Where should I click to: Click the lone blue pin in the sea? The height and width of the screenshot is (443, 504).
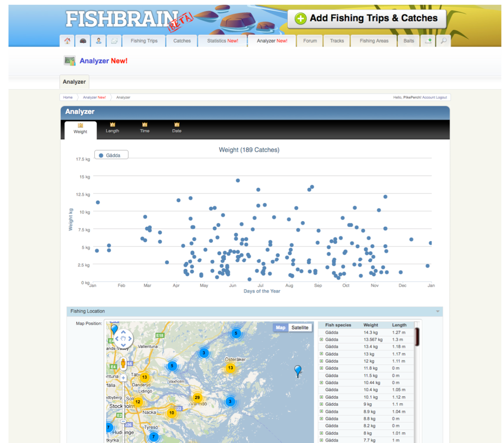coord(298,371)
